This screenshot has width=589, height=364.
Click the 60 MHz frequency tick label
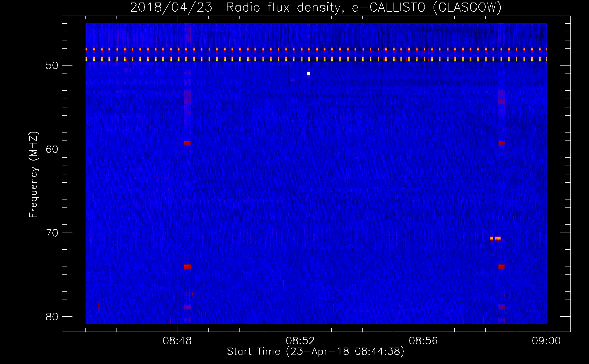coord(52,149)
